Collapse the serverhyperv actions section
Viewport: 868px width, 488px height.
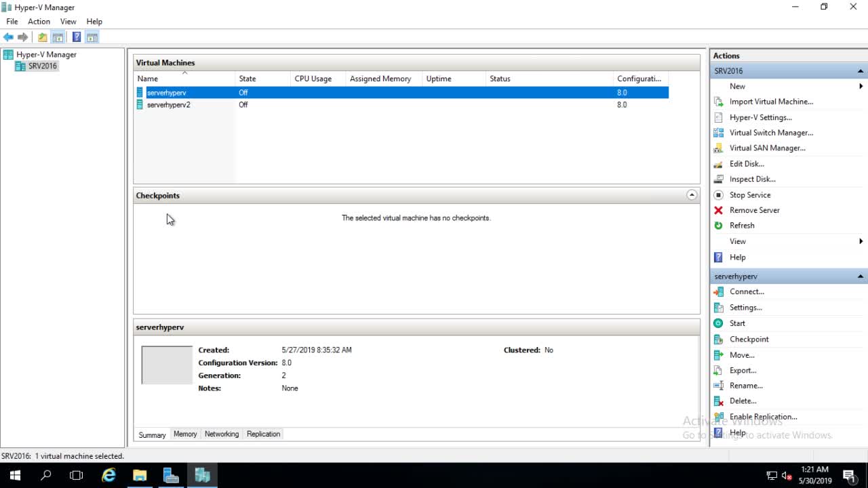tap(861, 277)
